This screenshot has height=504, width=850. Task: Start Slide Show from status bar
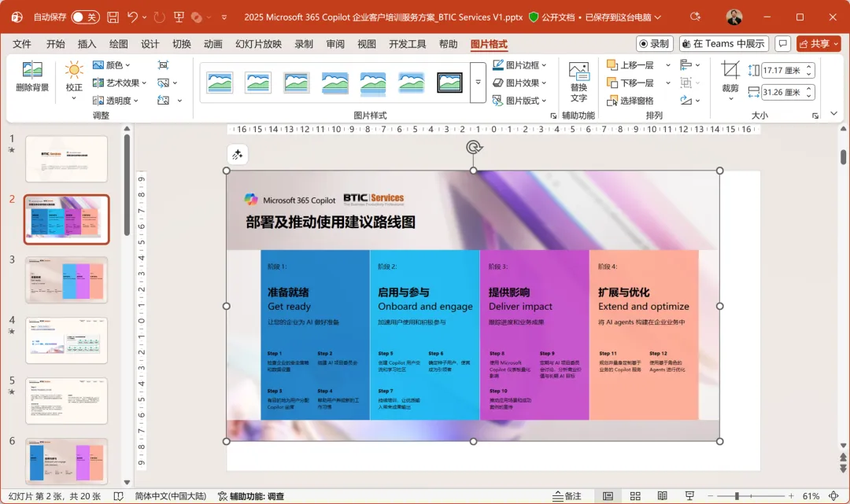pos(689,496)
